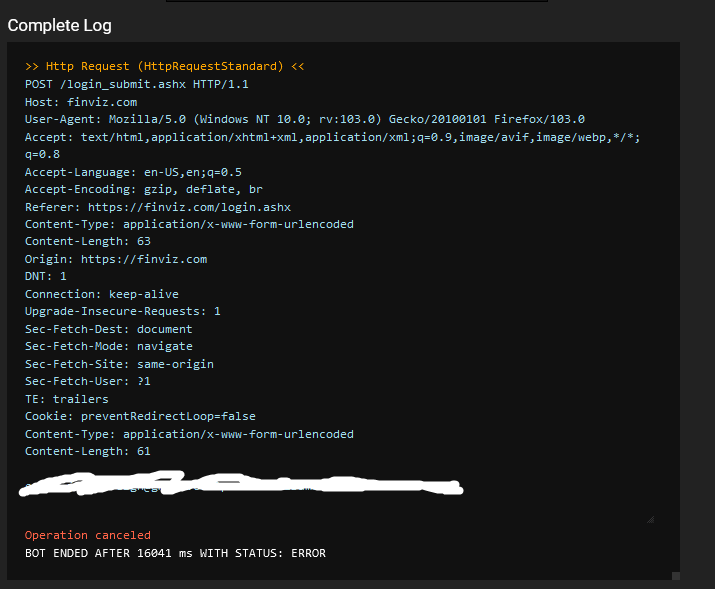The height and width of the screenshot is (589, 715).
Task: Click the textarea resize grip icon
Action: [x=651, y=519]
